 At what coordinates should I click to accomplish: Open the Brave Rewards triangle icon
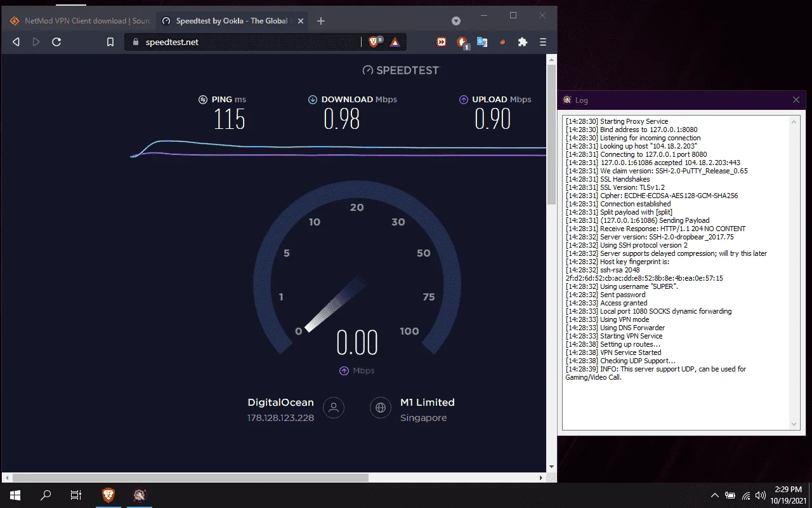pyautogui.click(x=395, y=42)
